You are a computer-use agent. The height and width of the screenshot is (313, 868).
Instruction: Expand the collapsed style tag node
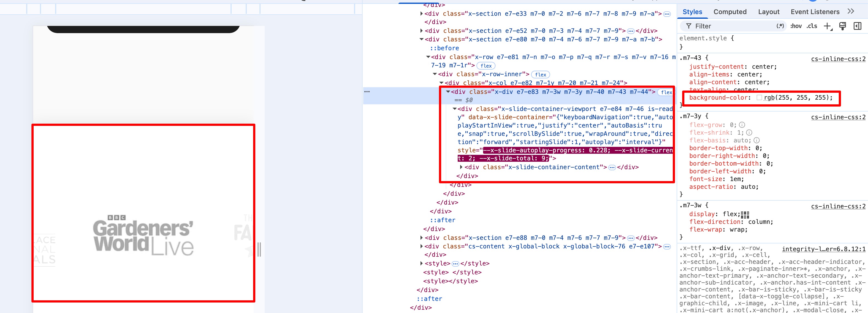(421, 263)
